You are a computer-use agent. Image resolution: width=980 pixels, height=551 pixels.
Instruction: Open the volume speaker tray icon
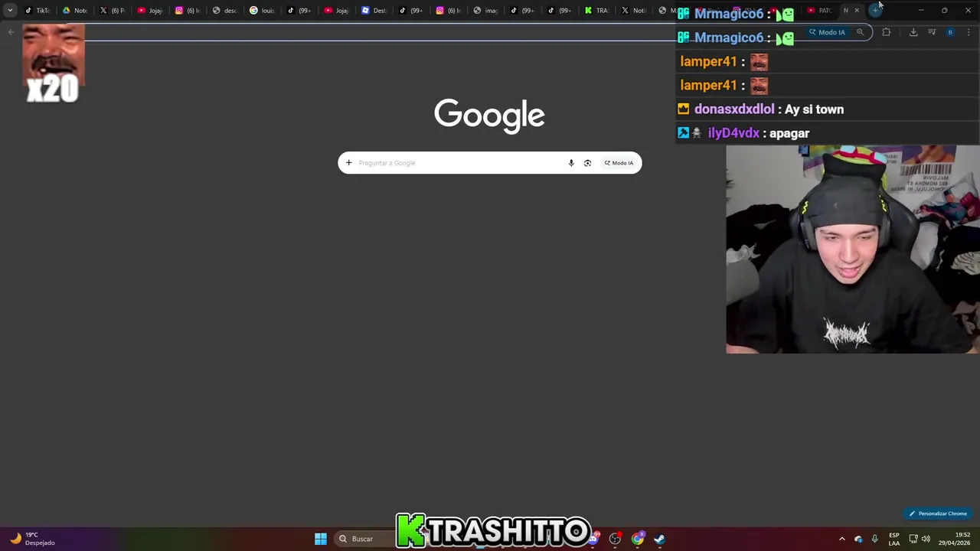coord(926,539)
